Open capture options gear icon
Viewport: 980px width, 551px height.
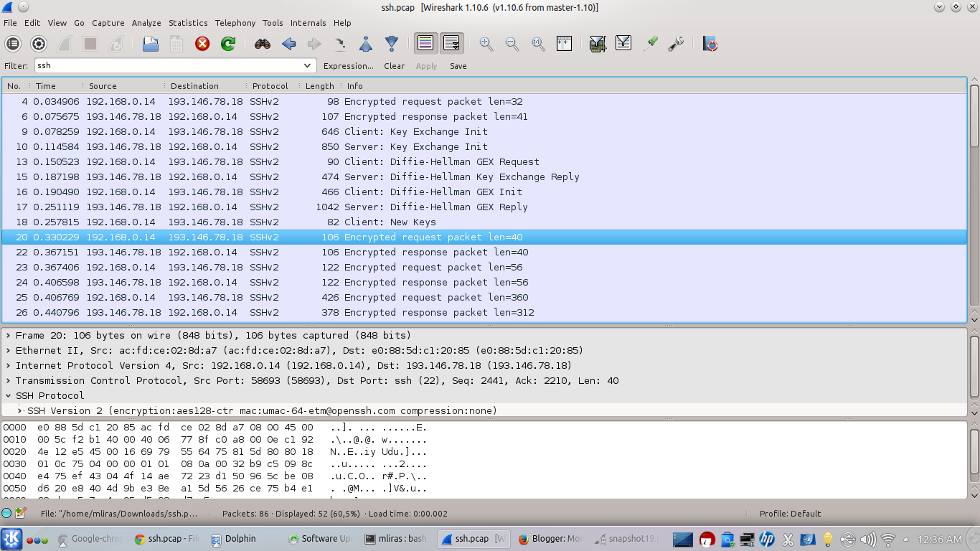pyautogui.click(x=39, y=44)
